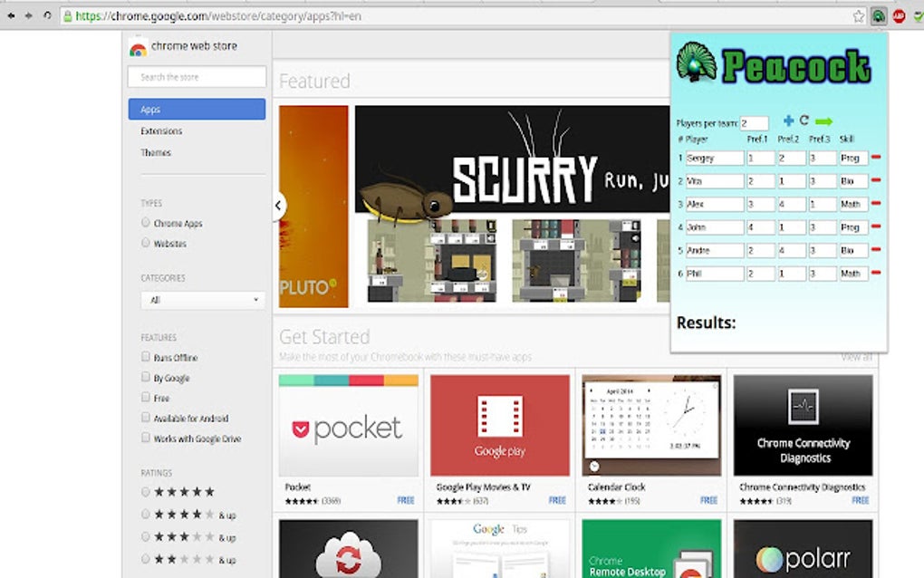The width and height of the screenshot is (924, 578).
Task: Click the browser back arrow
Action: 11,16
